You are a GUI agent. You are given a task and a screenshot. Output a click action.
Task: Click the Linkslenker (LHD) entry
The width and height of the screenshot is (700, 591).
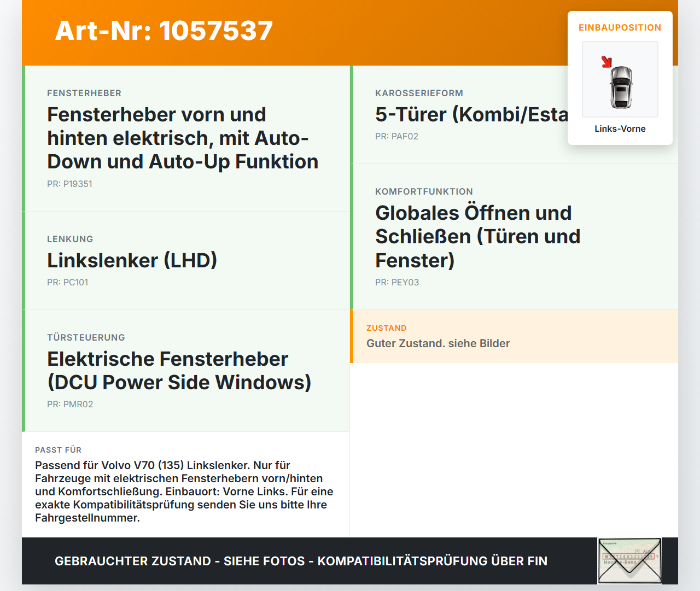132,260
